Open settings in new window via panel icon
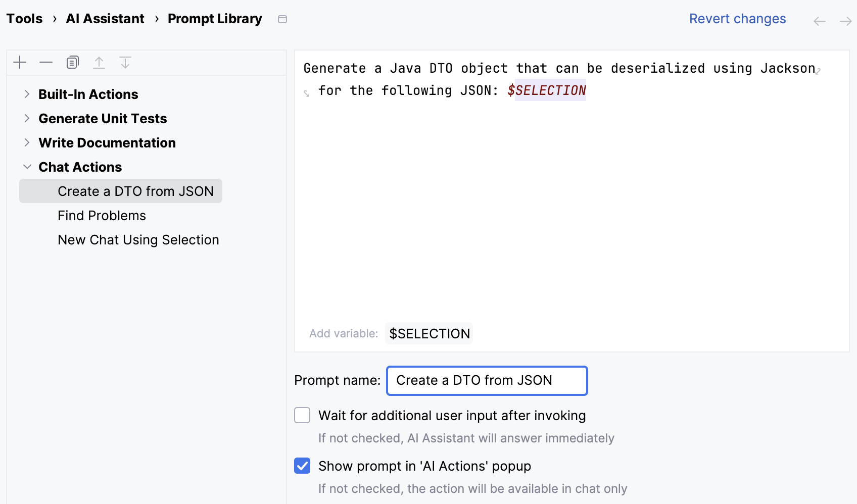This screenshot has width=857, height=504. coord(282,19)
